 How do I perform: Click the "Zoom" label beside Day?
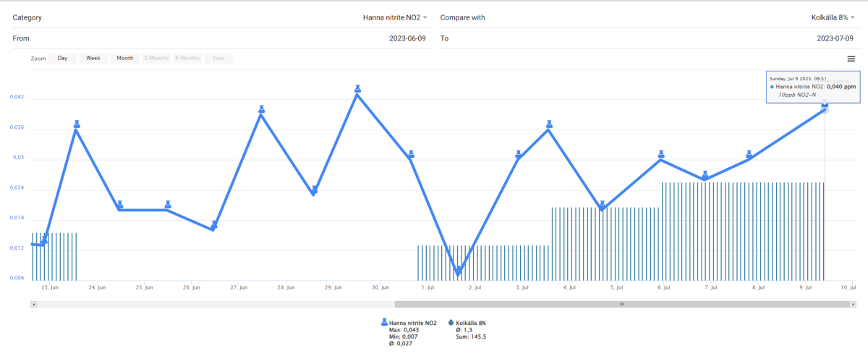[38, 59]
